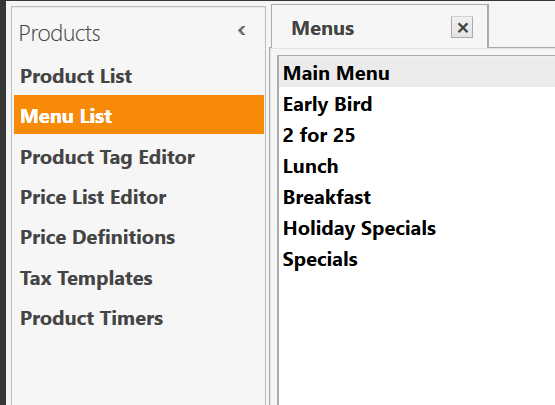Select the Early Bird menu
The height and width of the screenshot is (405, 555).
(417, 104)
